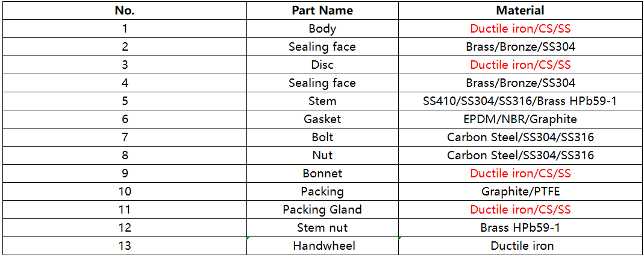Image resolution: width=644 pixels, height=257 pixels.
Task: Select the 'Body' part name cell
Action: [x=322, y=28]
